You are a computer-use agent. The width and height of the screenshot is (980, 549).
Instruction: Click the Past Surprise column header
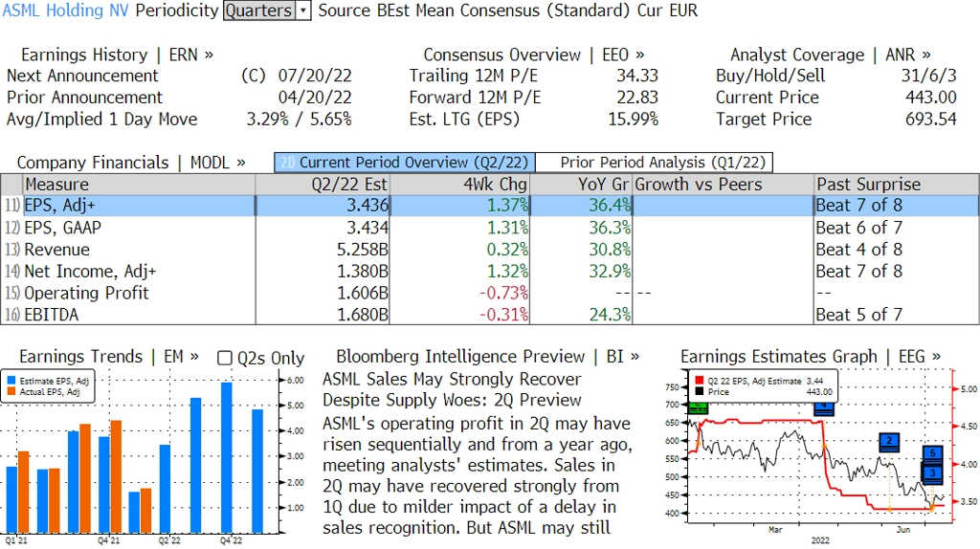point(897,185)
